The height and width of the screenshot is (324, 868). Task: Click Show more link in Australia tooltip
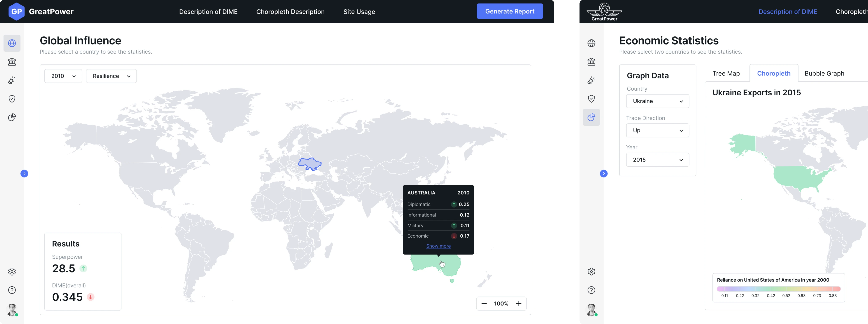pos(438,246)
